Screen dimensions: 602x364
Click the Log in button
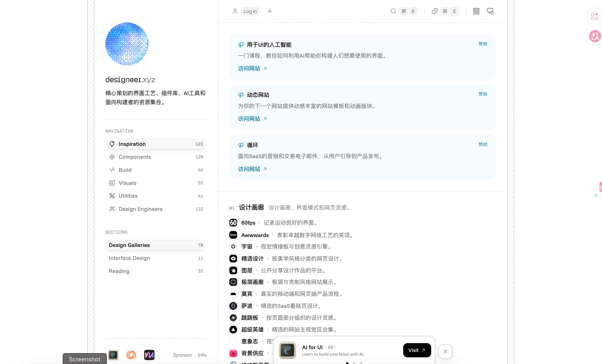point(250,11)
